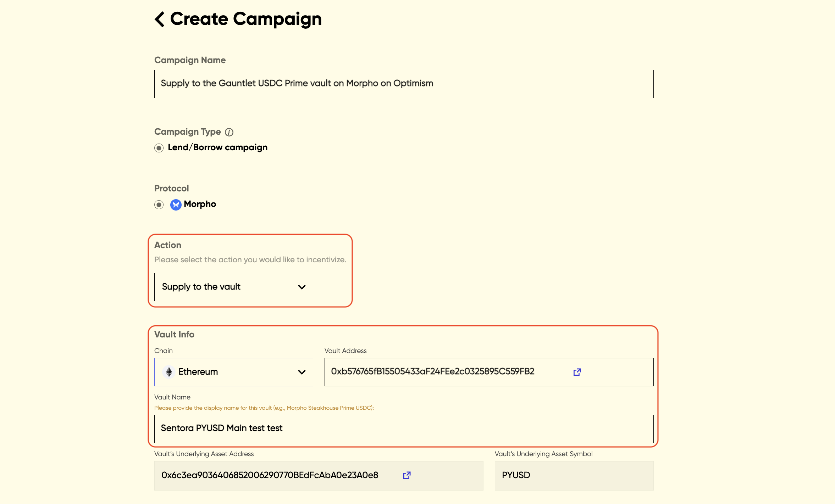The image size is (835, 504).
Task: Select the Lend/Borrow campaign radio button
Action: pos(159,148)
